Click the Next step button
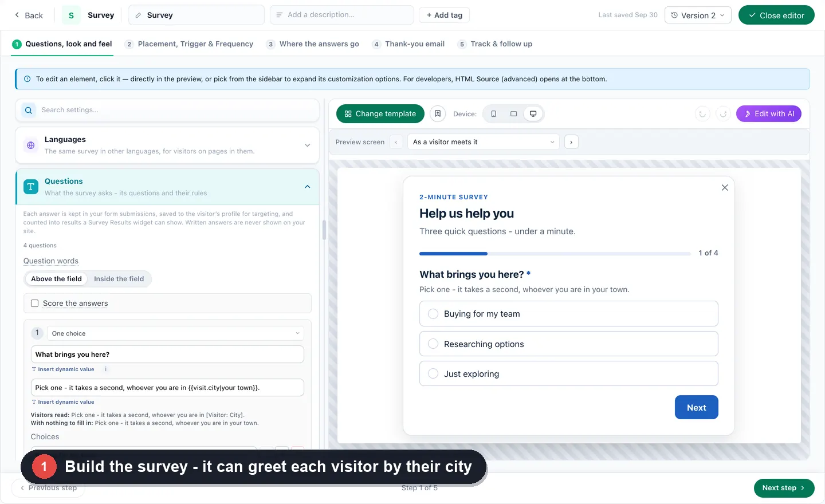 click(x=784, y=488)
